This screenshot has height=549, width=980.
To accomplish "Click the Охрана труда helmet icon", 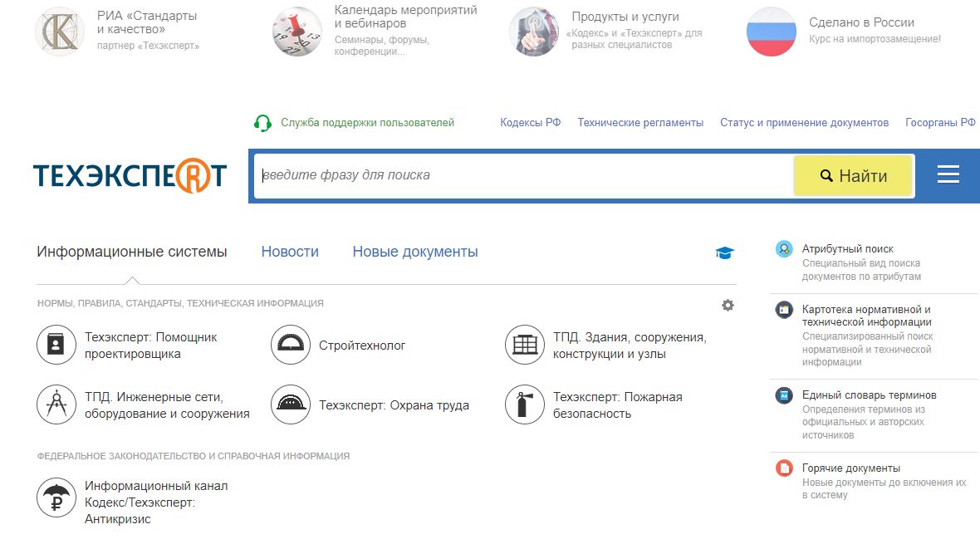I will coord(291,404).
